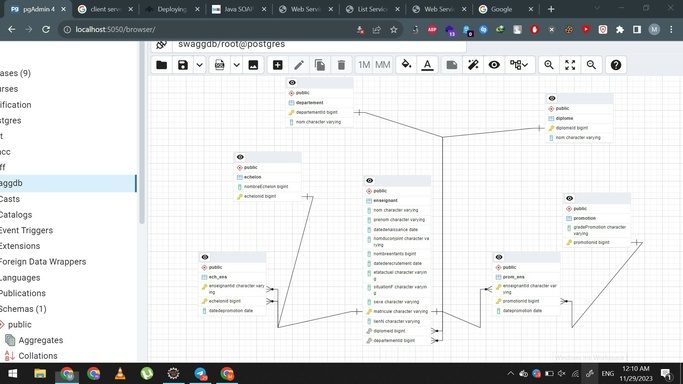The height and width of the screenshot is (384, 683).
Task: Reload the page in Chrome
Action: coord(46,30)
